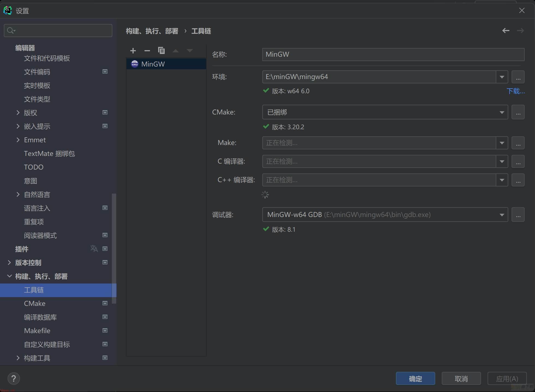Expand the 版本控制 section
The image size is (535, 392).
click(9, 262)
